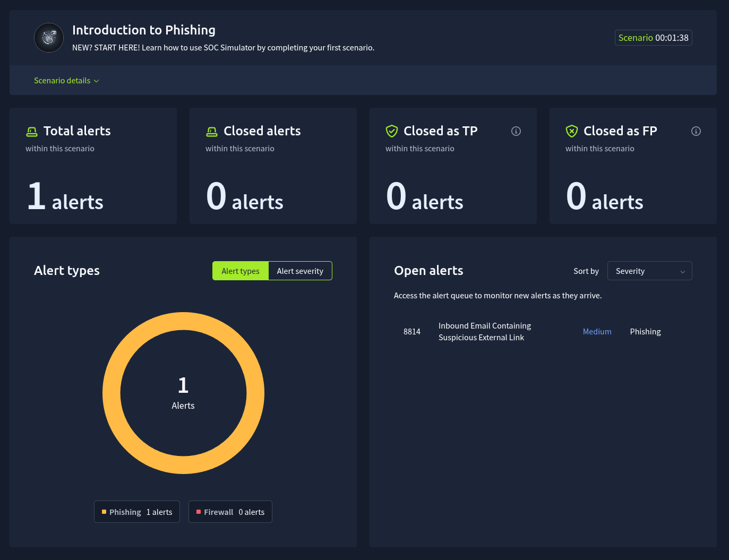Click the scenario avatar icon
This screenshot has height=560, width=729.
click(x=49, y=38)
